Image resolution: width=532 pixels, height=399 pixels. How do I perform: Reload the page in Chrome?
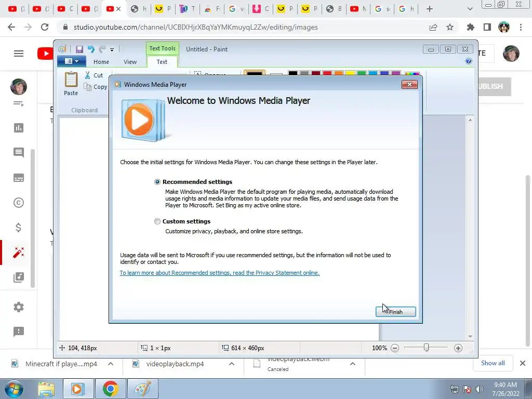45,27
